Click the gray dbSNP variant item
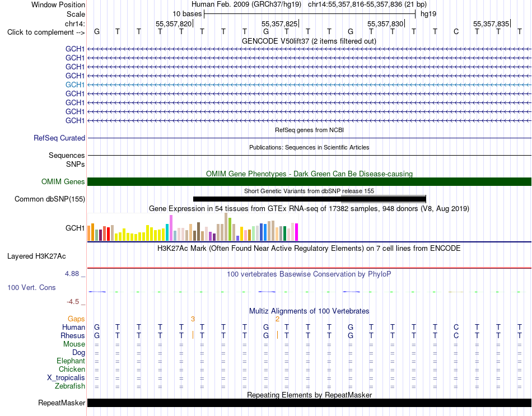The width and height of the screenshot is (532, 416). [x=384, y=199]
